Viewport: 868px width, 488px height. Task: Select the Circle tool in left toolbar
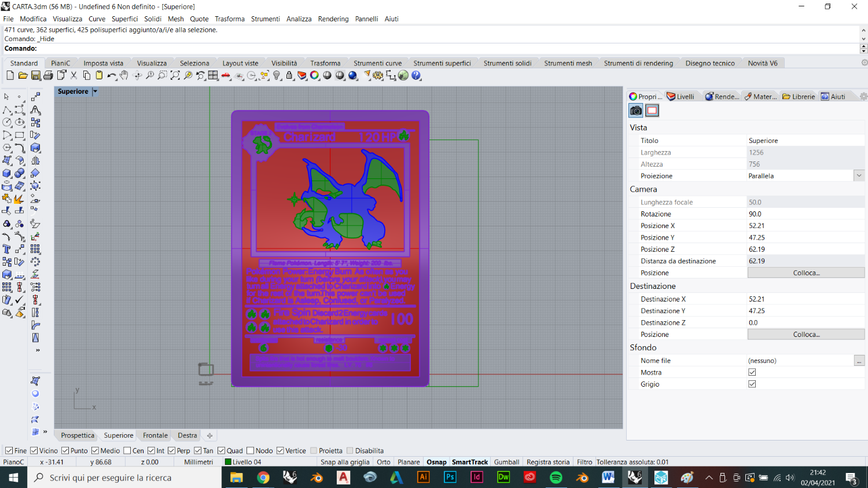click(7, 122)
